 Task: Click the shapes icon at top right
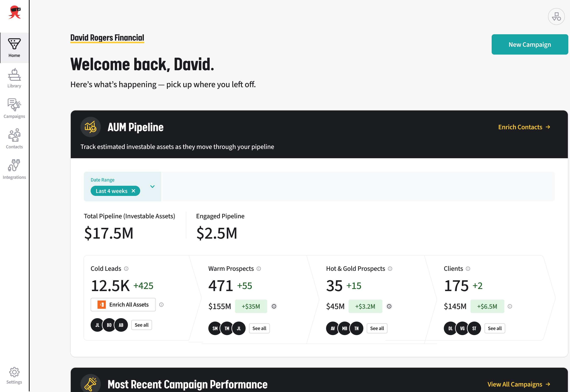[x=556, y=17]
